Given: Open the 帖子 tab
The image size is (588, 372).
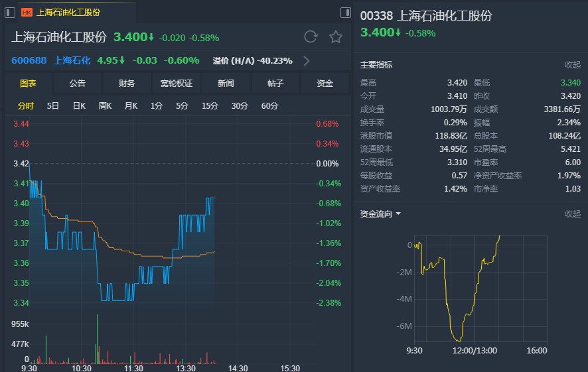Looking at the screenshot, I should click(x=275, y=83).
